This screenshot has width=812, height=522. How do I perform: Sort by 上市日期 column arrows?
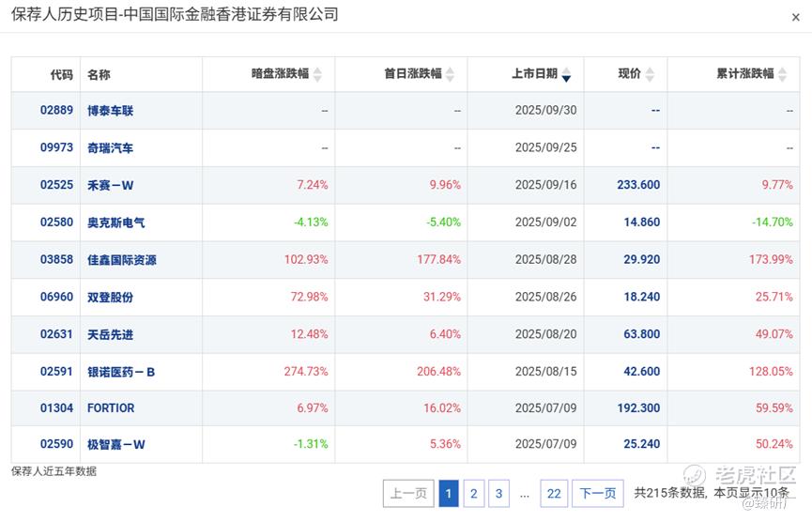tap(566, 74)
